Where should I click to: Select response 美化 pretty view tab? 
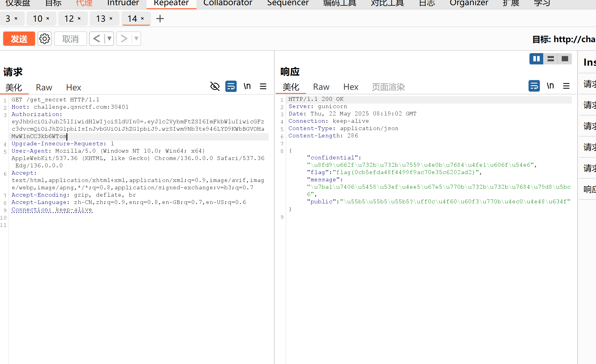tap(291, 87)
